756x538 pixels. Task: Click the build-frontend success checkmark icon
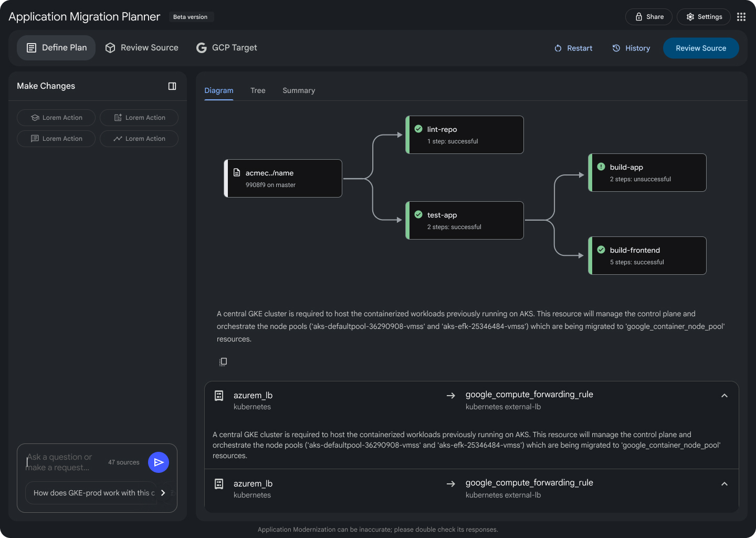(x=601, y=250)
